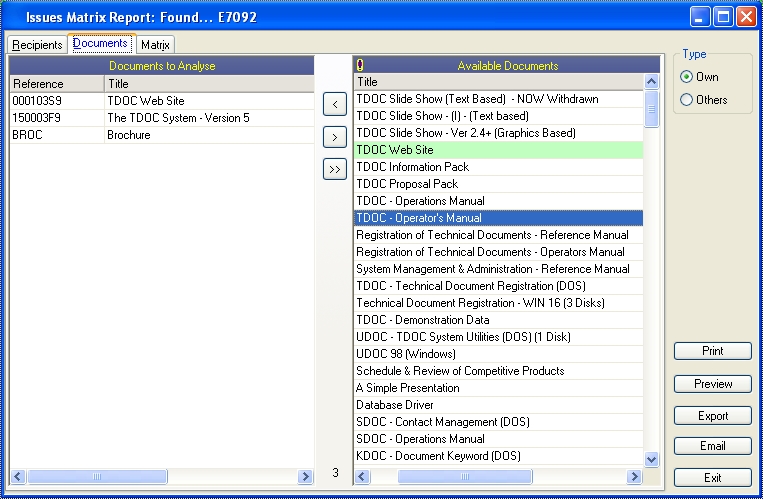Open the Documents tab

click(101, 43)
